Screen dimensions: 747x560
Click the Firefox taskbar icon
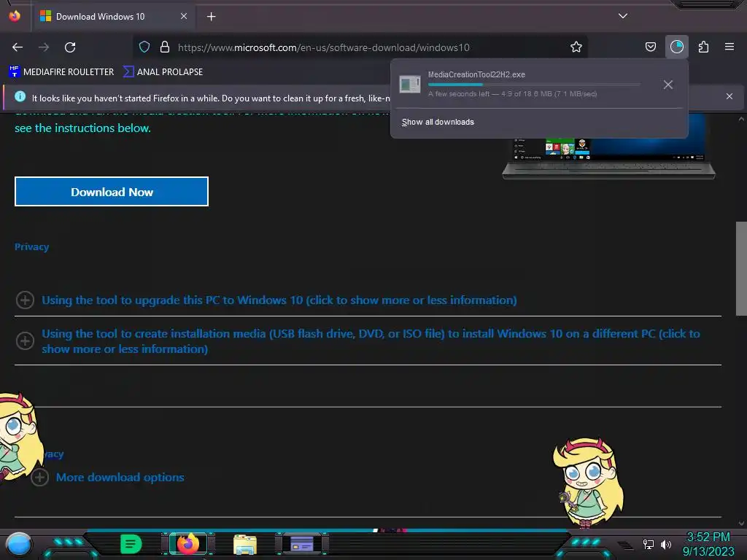click(187, 543)
